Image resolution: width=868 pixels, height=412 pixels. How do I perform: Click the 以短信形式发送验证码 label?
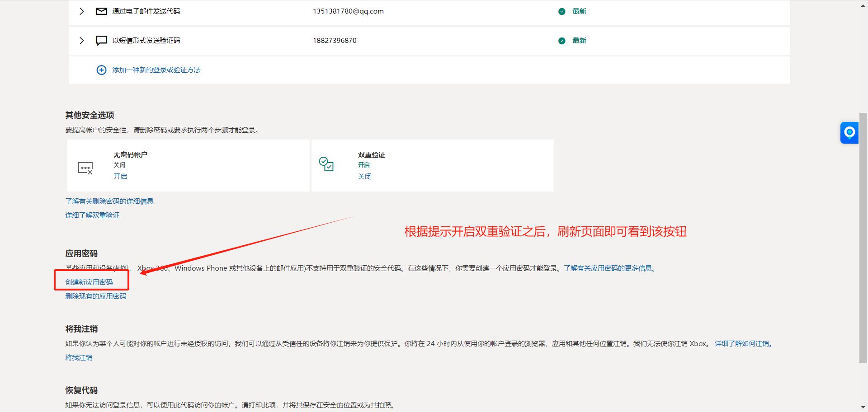pos(146,41)
